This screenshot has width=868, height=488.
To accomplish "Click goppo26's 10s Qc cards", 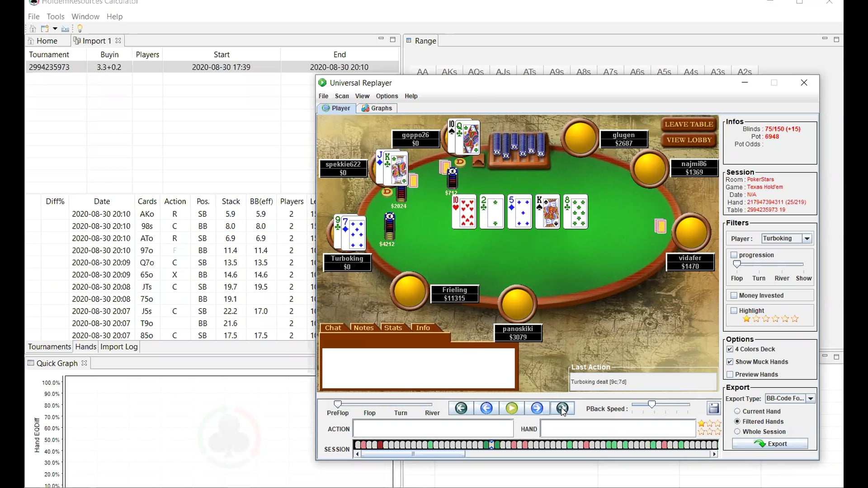I will point(463,137).
